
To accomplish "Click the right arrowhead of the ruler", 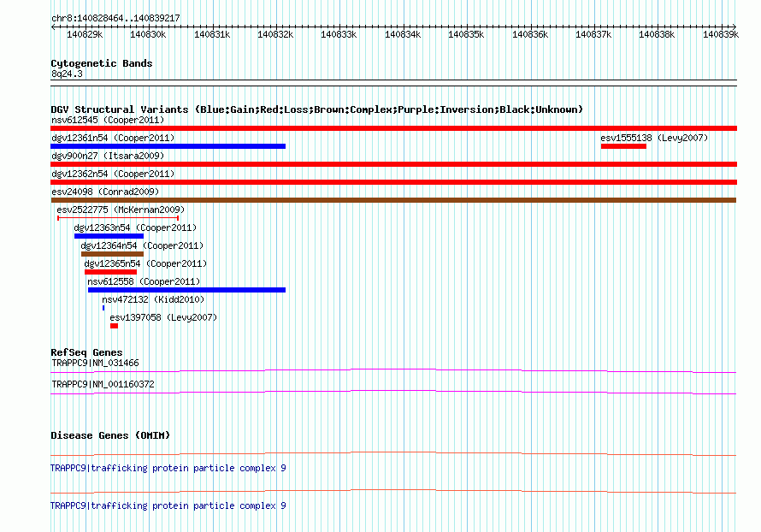I will (734, 27).
